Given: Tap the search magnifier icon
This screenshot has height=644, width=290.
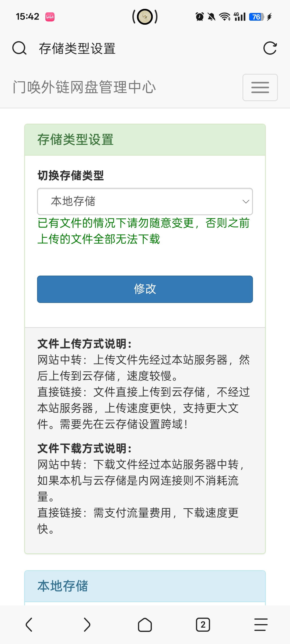Looking at the screenshot, I should [19, 48].
